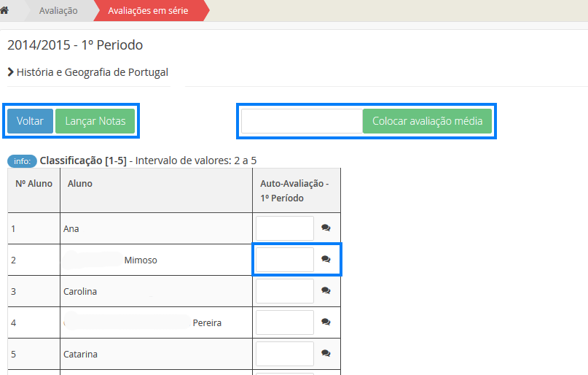
Task: Open comment icon for Mimoso row
Action: click(326, 260)
